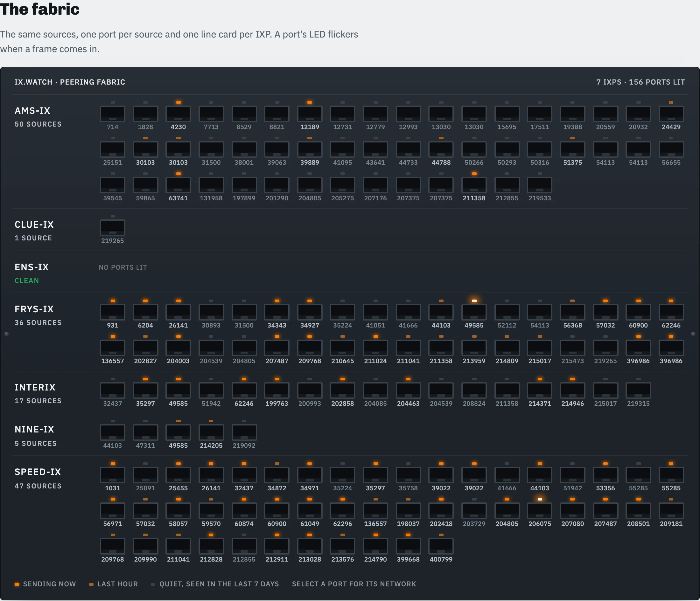Viewport: 700px width, 601px height.
Task: Click the "7 IXPS · 156 PORTS LIT" counter
Action: coord(640,82)
